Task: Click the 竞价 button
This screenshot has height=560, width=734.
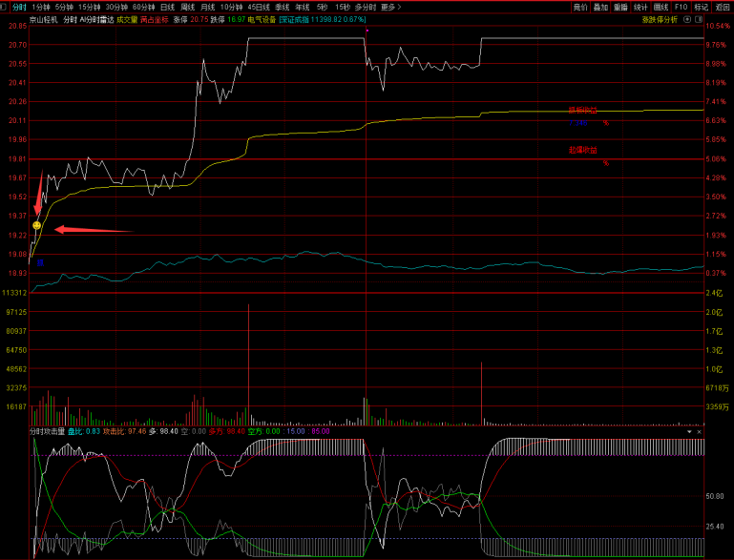Action: (580, 7)
